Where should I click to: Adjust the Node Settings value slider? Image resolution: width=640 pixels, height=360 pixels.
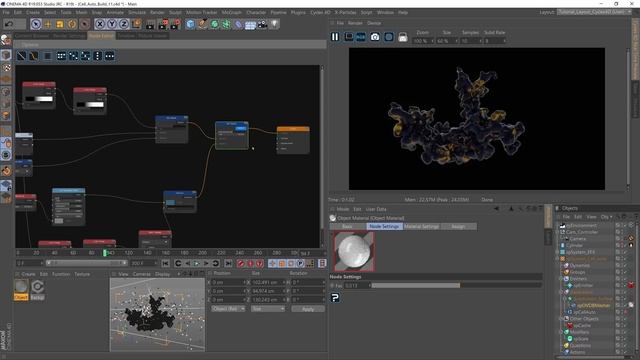coord(456,286)
